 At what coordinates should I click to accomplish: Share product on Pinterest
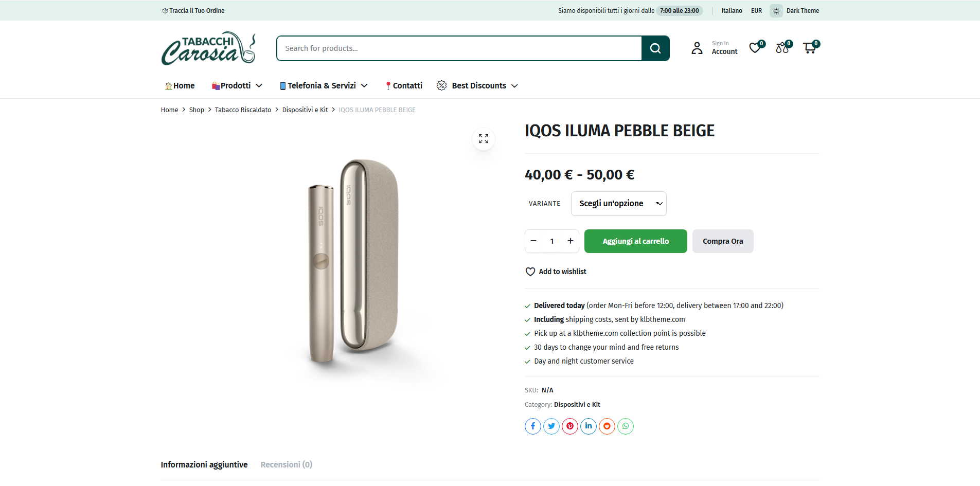tap(570, 426)
